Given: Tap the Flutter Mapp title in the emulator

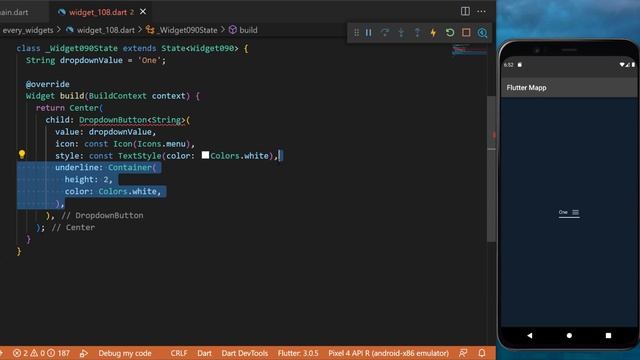Looking at the screenshot, I should pyautogui.click(x=526, y=88).
